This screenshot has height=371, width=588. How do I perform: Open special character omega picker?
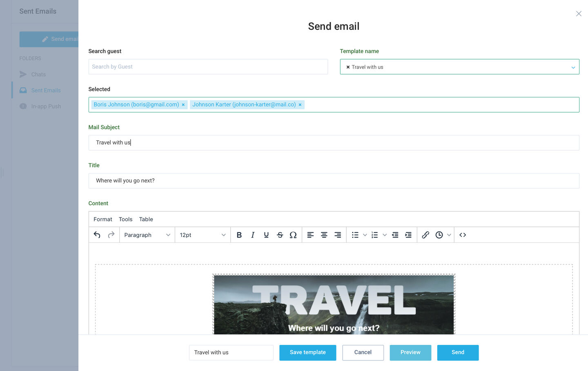click(293, 235)
